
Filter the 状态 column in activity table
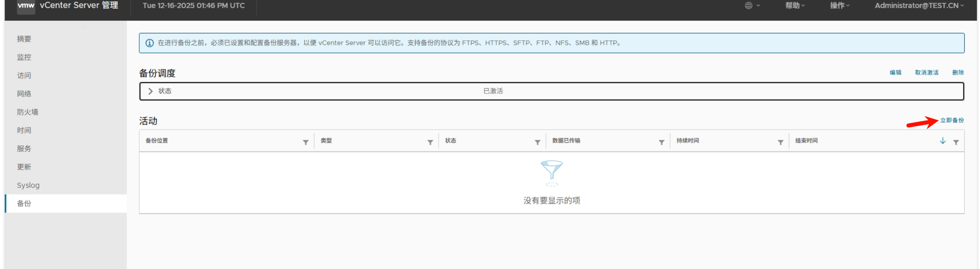pyautogui.click(x=537, y=142)
